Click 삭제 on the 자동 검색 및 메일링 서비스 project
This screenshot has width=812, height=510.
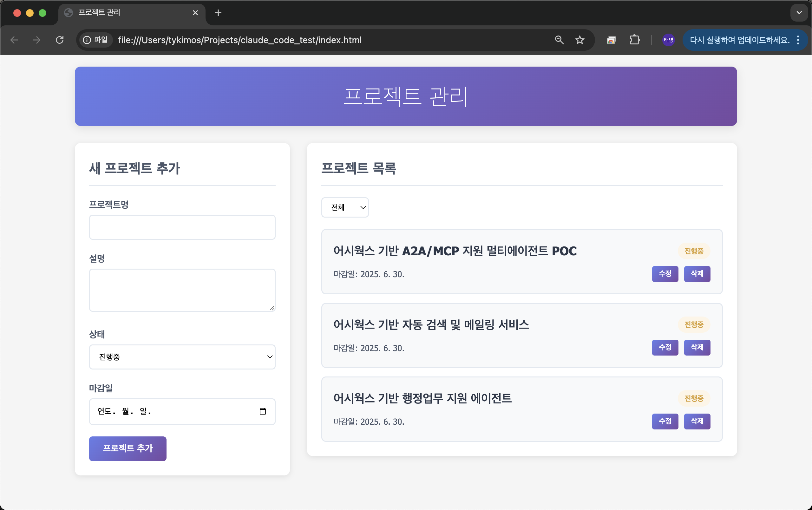point(697,348)
